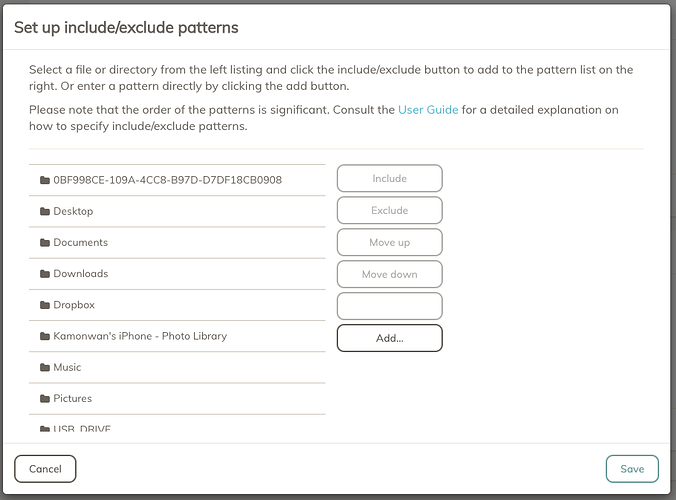Click the Move up button
676x500 pixels.
coord(390,242)
